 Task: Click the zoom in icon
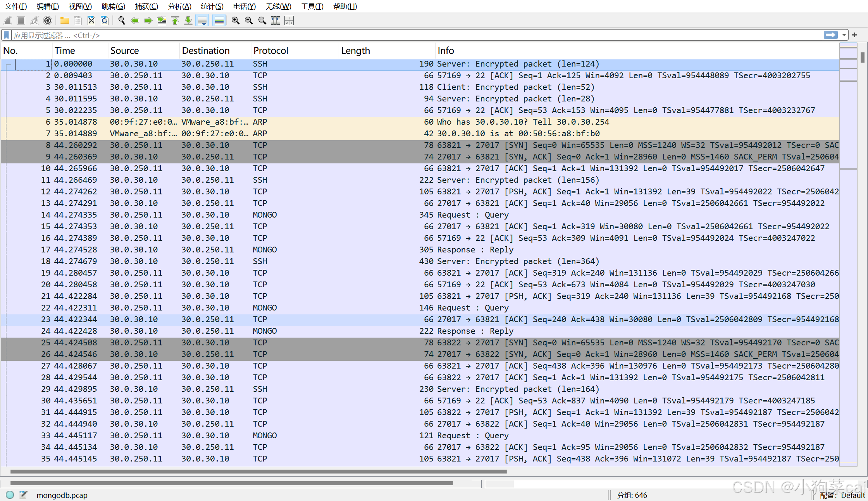coord(235,21)
